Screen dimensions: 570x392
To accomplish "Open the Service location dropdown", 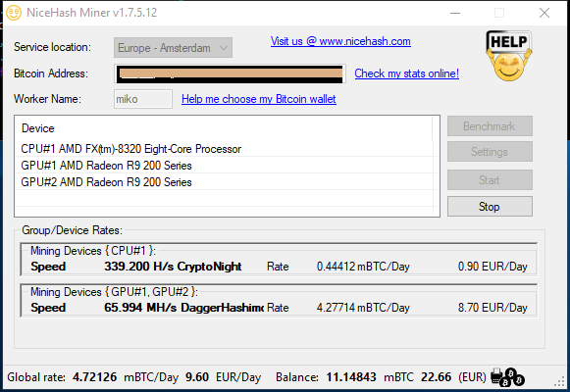I will (173, 48).
